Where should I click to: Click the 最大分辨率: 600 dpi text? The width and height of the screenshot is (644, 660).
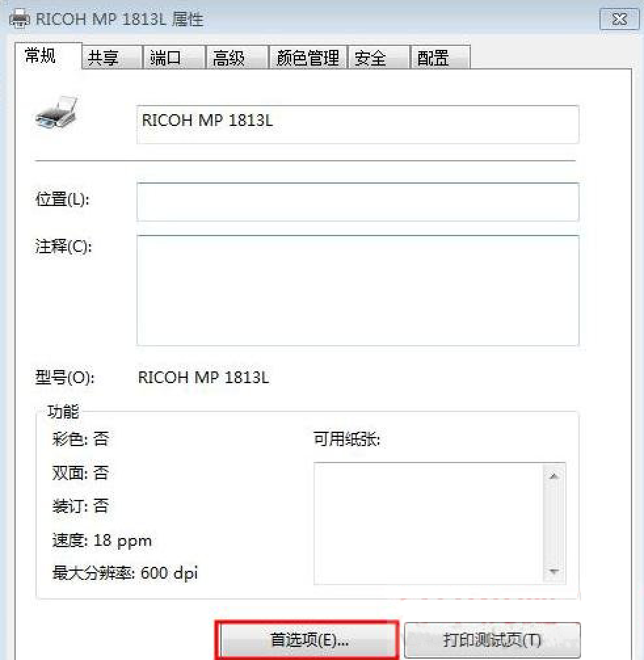(x=125, y=573)
